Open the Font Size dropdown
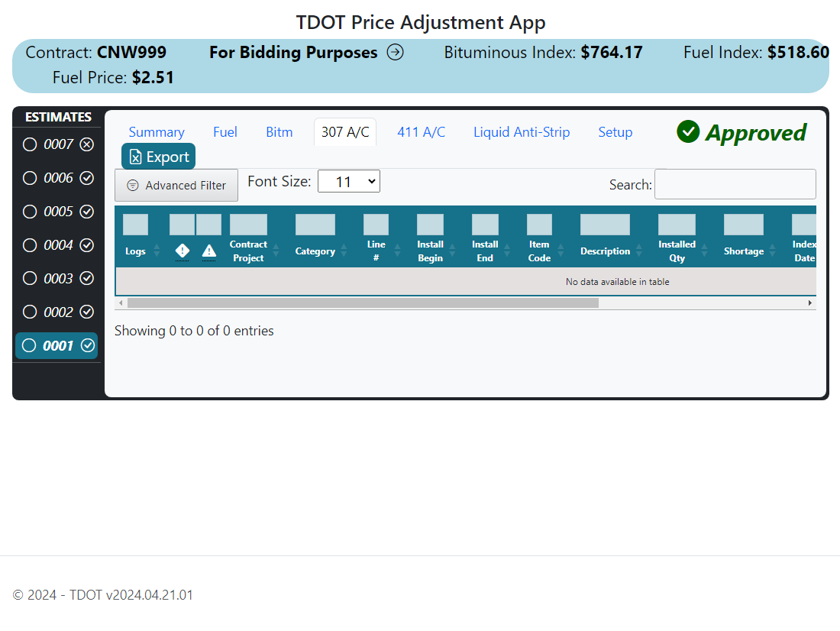 coord(349,181)
